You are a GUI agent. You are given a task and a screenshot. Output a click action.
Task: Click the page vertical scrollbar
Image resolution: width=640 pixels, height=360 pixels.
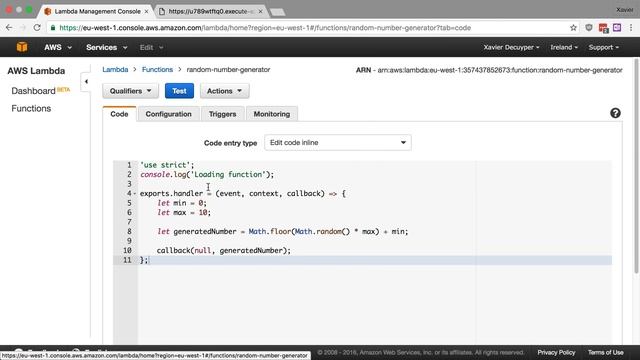pos(636,166)
